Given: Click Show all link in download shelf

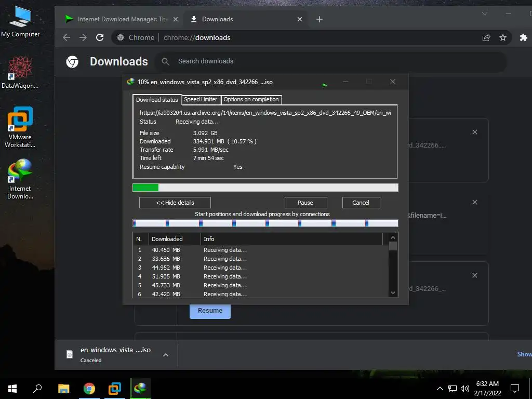Looking at the screenshot, I should click(524, 354).
